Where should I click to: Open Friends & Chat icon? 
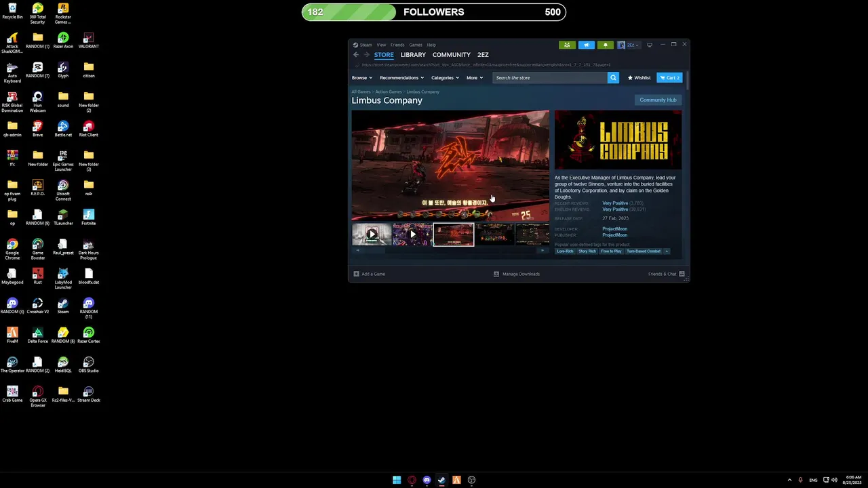(x=682, y=274)
